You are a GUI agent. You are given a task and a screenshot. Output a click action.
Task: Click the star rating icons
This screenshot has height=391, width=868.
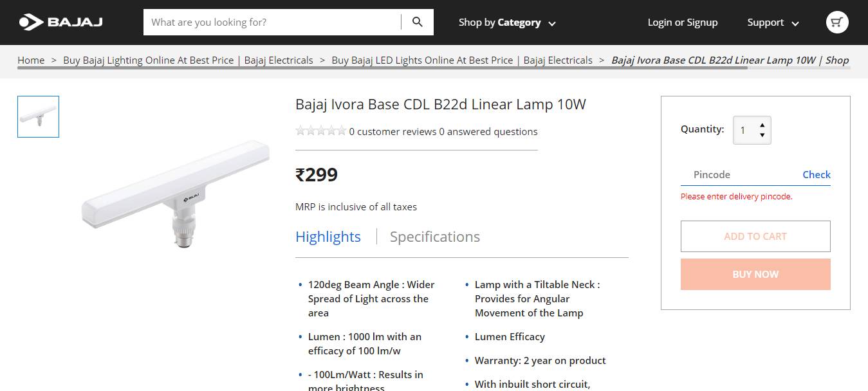point(320,131)
